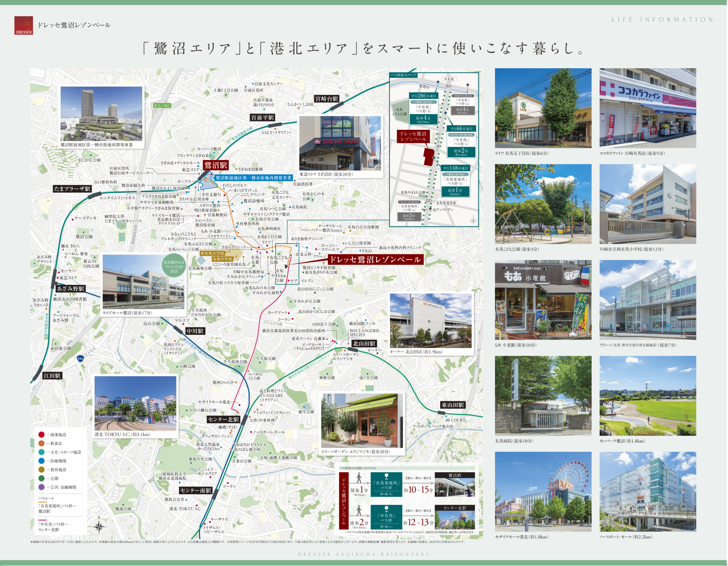Open the もあ小麦館 bakery photo
The image size is (728, 566).
[x=543, y=300]
